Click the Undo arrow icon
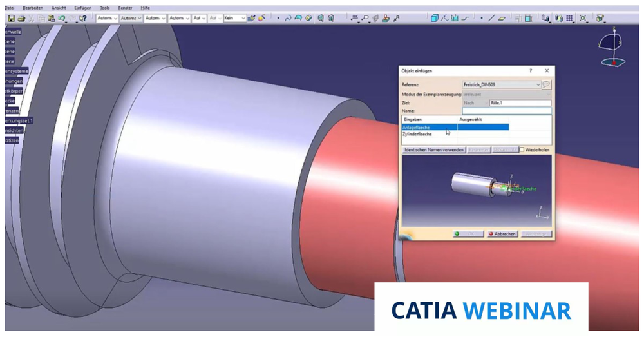This screenshot has height=337, width=644. click(62, 19)
